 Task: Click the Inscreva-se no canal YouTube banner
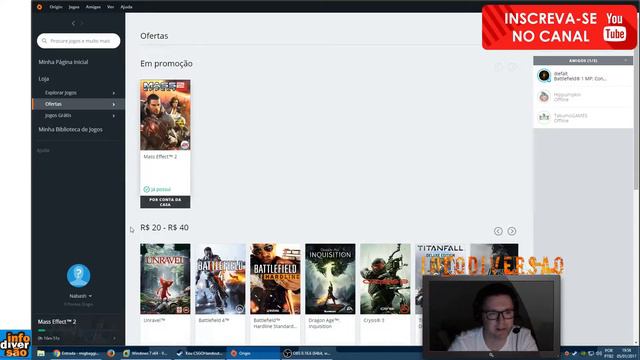pyautogui.click(x=559, y=27)
